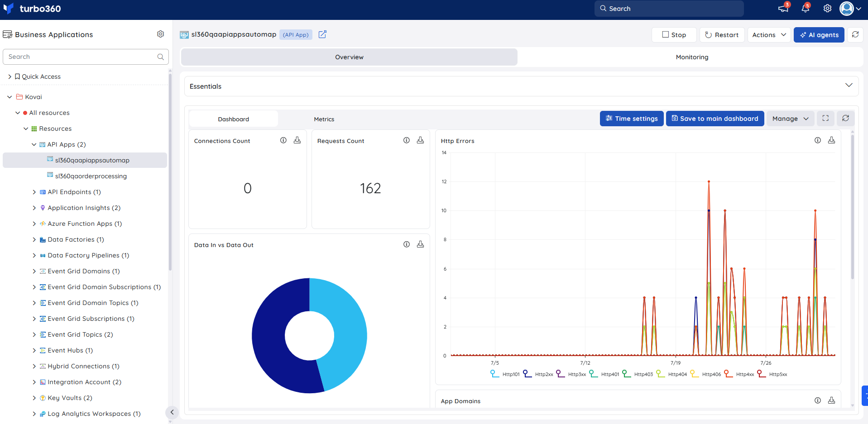The height and width of the screenshot is (424, 868).
Task: Open sl360qaapiappsautomap in external link
Action: tap(322, 34)
